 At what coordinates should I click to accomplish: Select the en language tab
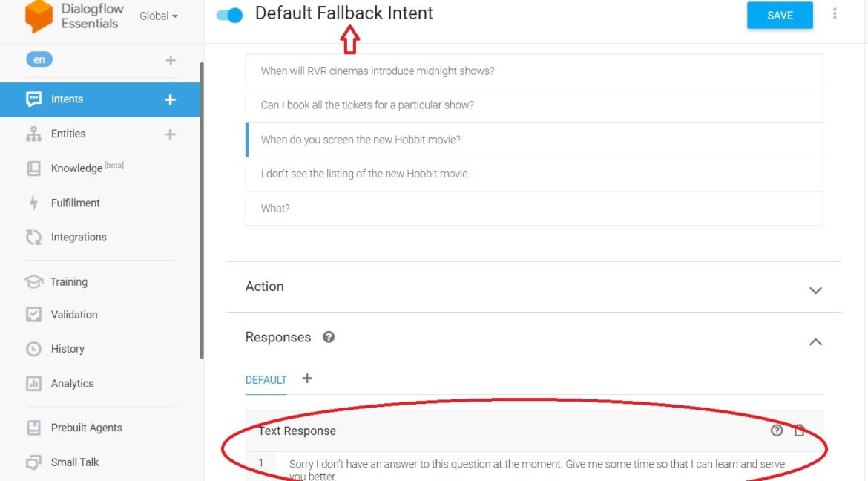click(x=39, y=58)
